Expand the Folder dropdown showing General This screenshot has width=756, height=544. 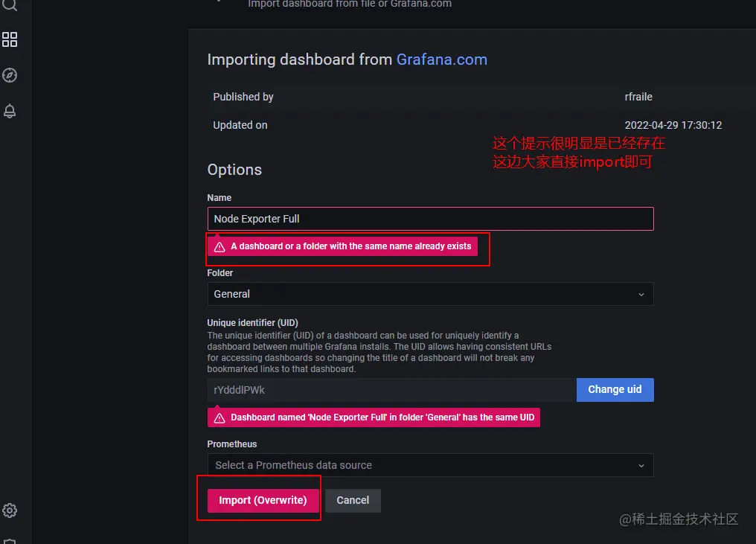click(x=430, y=294)
